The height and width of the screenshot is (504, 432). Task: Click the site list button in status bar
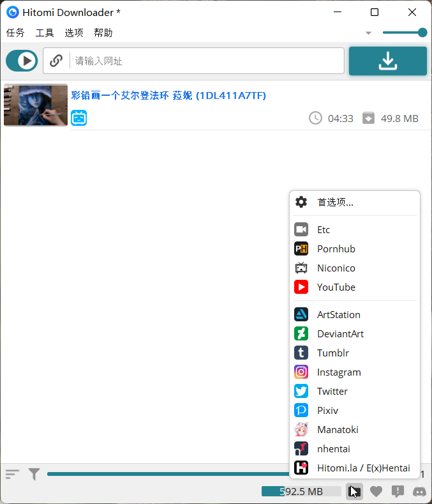click(x=354, y=491)
